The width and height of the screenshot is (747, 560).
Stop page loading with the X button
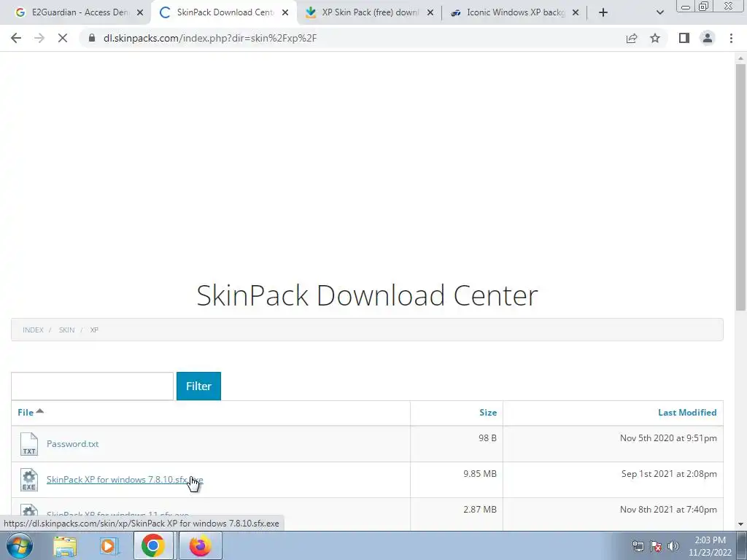point(63,38)
